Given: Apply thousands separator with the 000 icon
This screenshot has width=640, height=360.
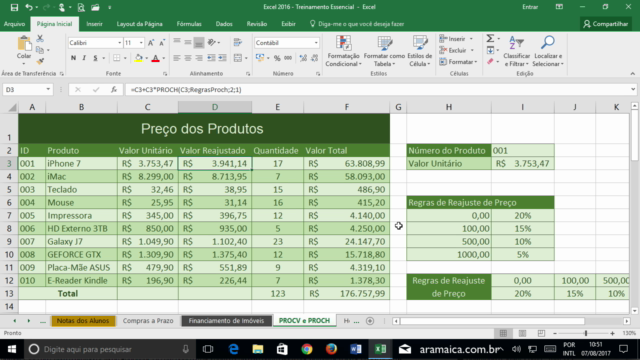Looking at the screenshot, I should pyautogui.click(x=288, y=58).
